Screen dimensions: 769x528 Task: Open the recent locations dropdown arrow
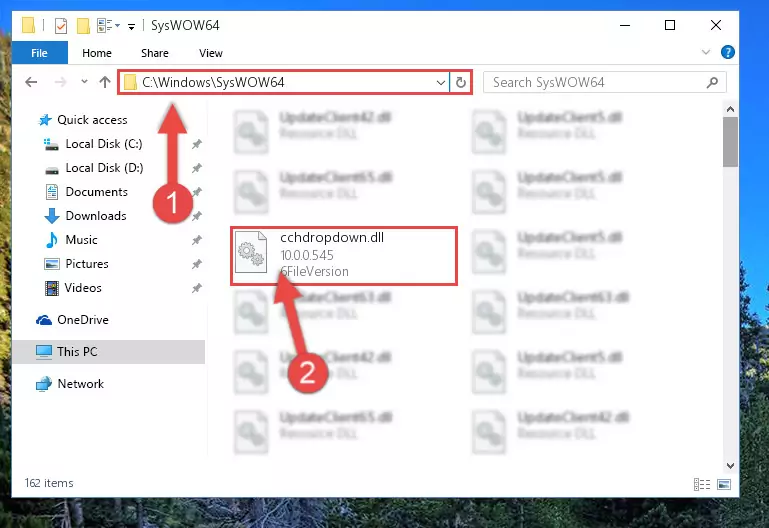[x=84, y=81]
